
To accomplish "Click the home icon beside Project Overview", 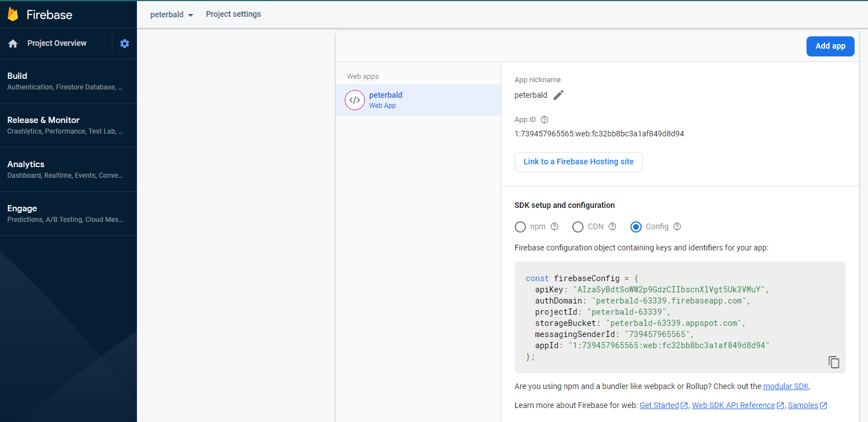I will click(13, 44).
